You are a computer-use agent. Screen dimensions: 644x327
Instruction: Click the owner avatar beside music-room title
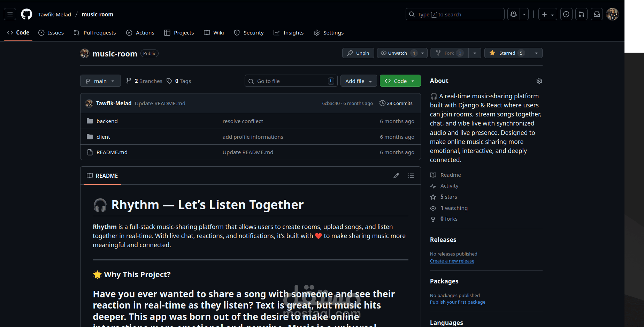point(85,53)
